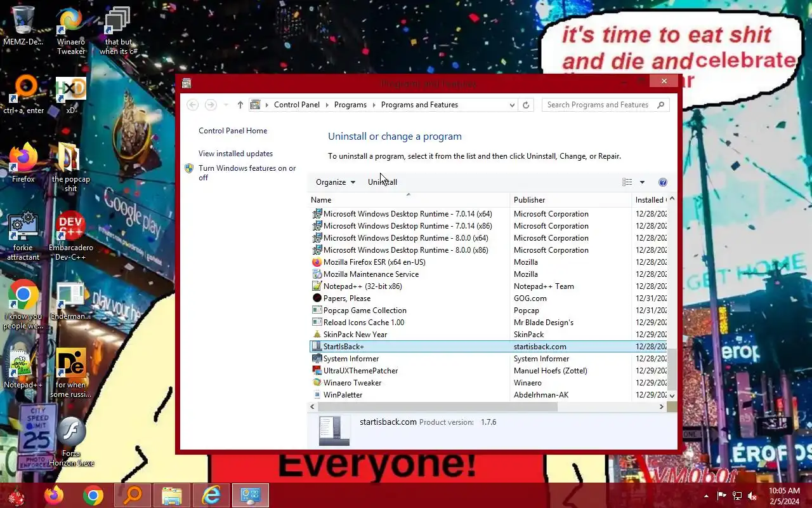Open the recent locations dropdown arrow
The image size is (812, 508).
(225, 105)
